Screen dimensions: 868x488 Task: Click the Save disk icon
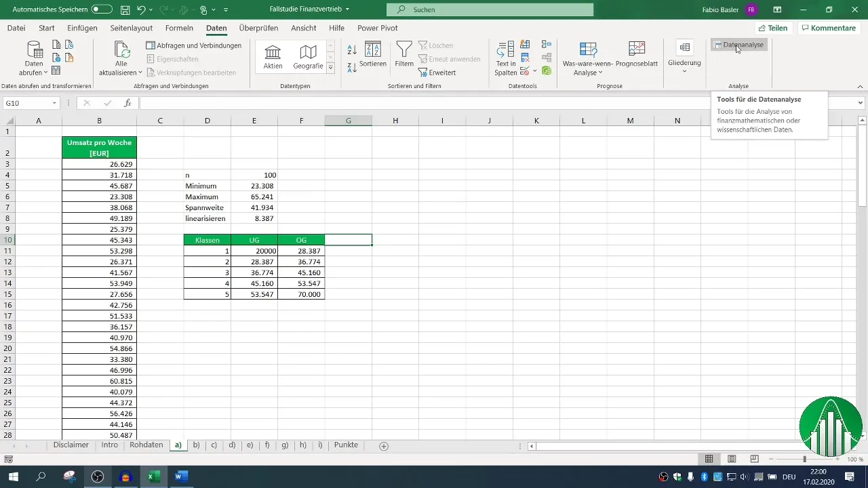125,10
